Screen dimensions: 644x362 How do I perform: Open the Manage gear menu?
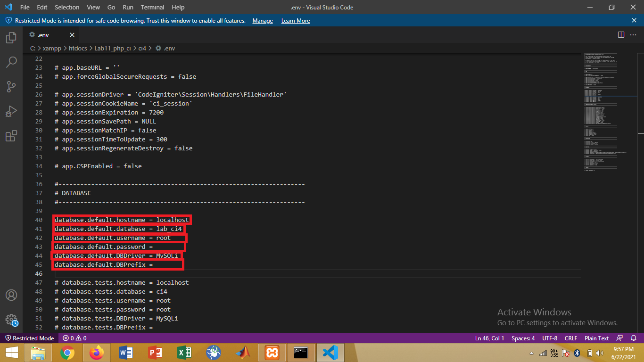[x=11, y=320]
